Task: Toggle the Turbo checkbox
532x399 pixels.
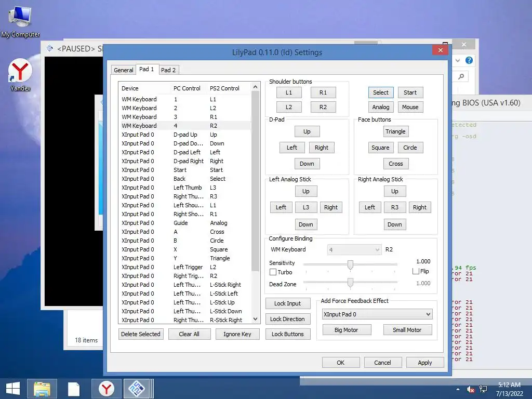Action: tap(273, 272)
